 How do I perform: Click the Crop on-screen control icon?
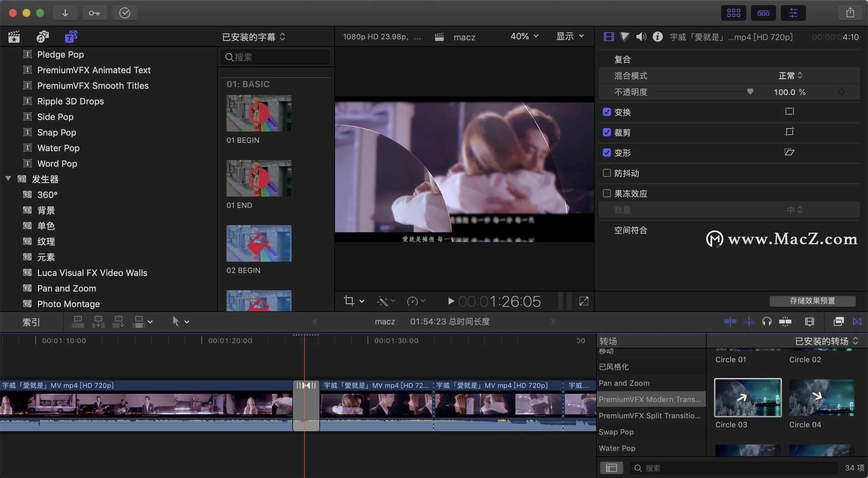pos(789,132)
